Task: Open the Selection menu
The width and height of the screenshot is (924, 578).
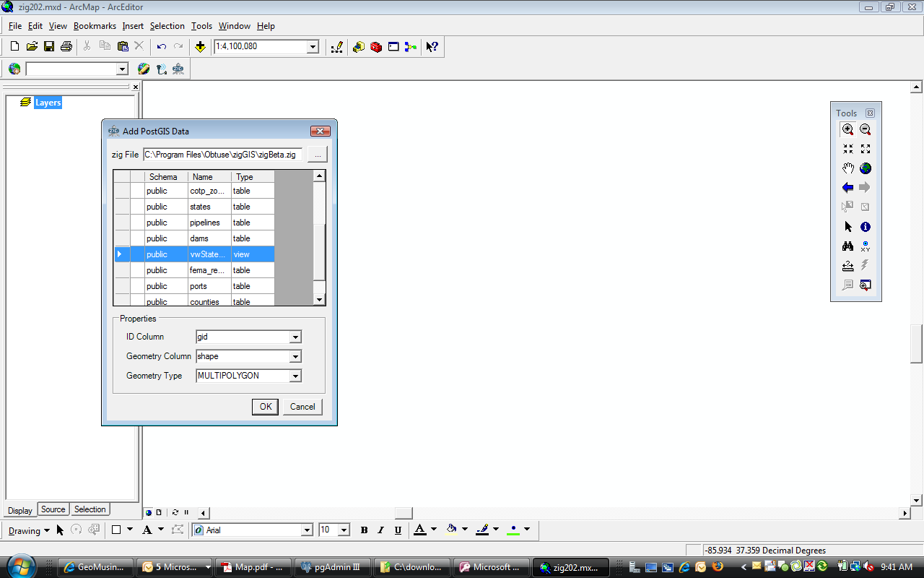Action: 167,26
